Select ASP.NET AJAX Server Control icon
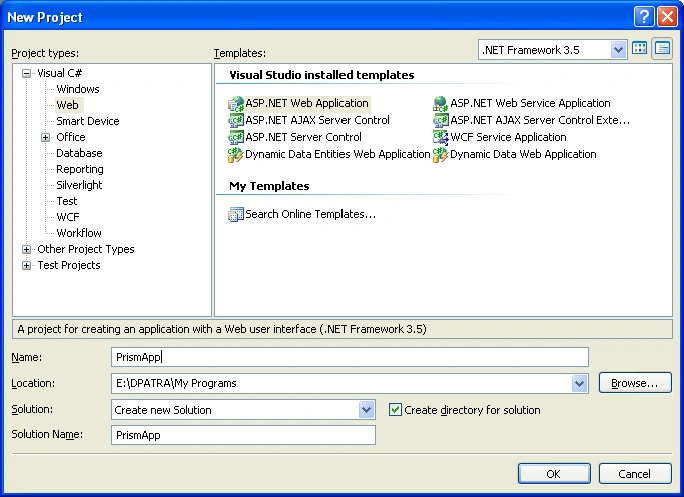Viewport: 684px width, 497px height. click(236, 120)
